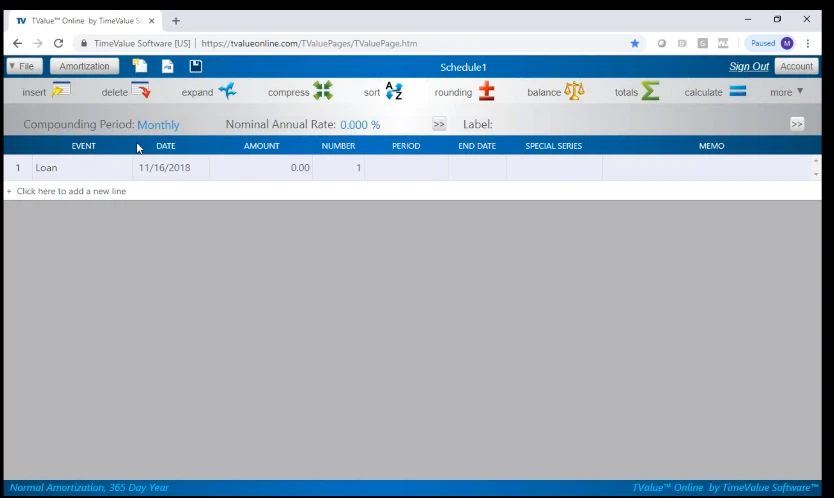Click the PERIOD column header
Screen dimensions: 834x498
click(406, 146)
